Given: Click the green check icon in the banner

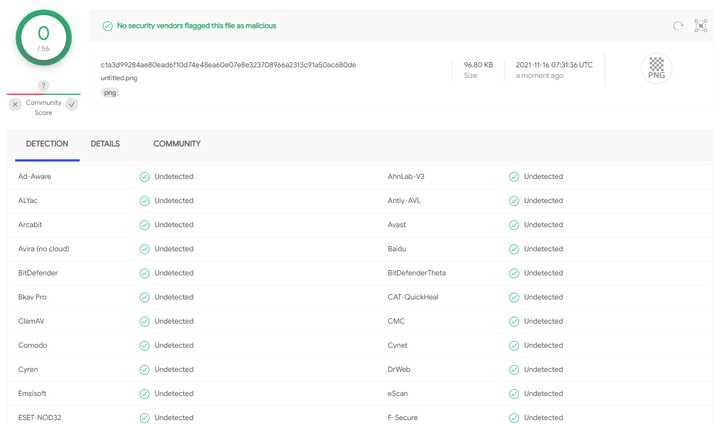Looking at the screenshot, I should pos(107,26).
